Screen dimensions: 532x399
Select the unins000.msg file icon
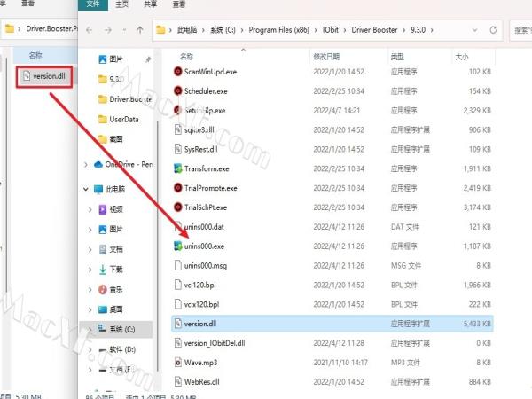click(x=178, y=265)
